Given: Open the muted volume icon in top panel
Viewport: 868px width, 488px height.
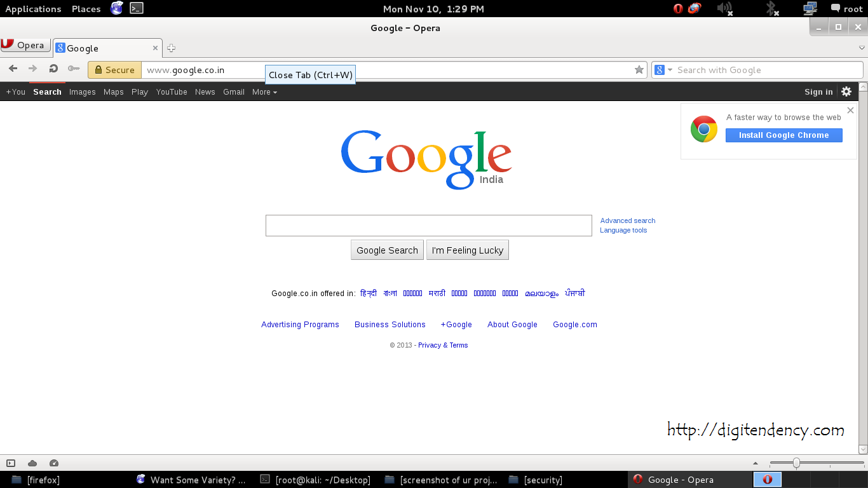Looking at the screenshot, I should point(725,8).
